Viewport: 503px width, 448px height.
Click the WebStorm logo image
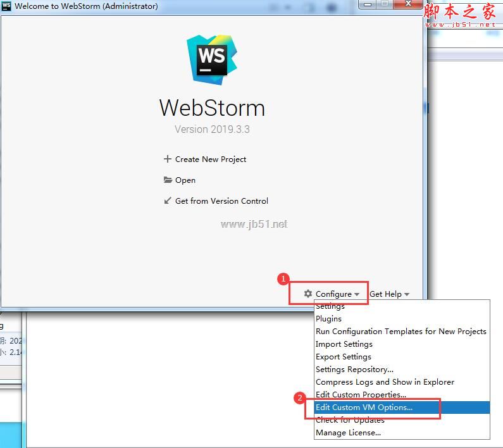[x=212, y=59]
